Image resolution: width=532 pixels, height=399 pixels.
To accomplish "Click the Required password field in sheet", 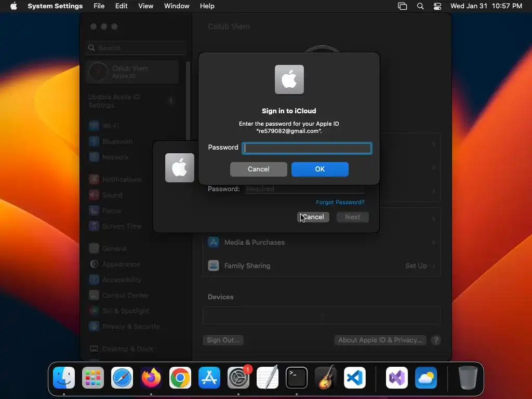I will point(304,189).
